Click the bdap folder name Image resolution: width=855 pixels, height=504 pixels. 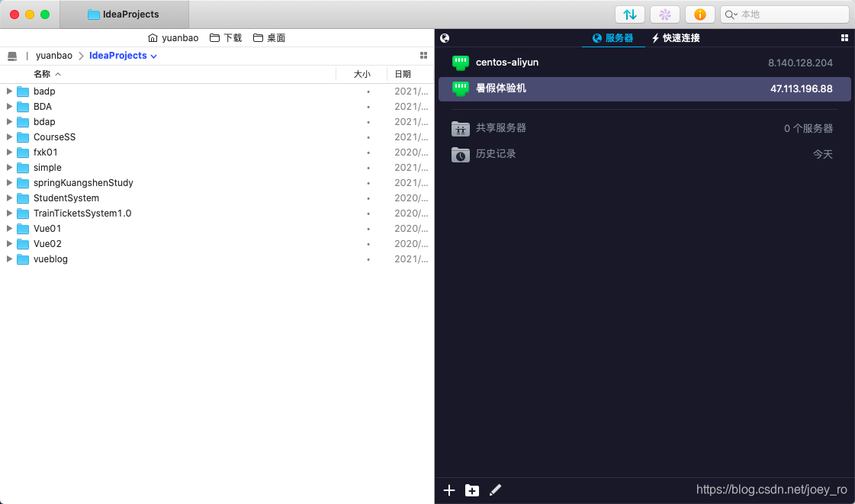pyautogui.click(x=44, y=121)
